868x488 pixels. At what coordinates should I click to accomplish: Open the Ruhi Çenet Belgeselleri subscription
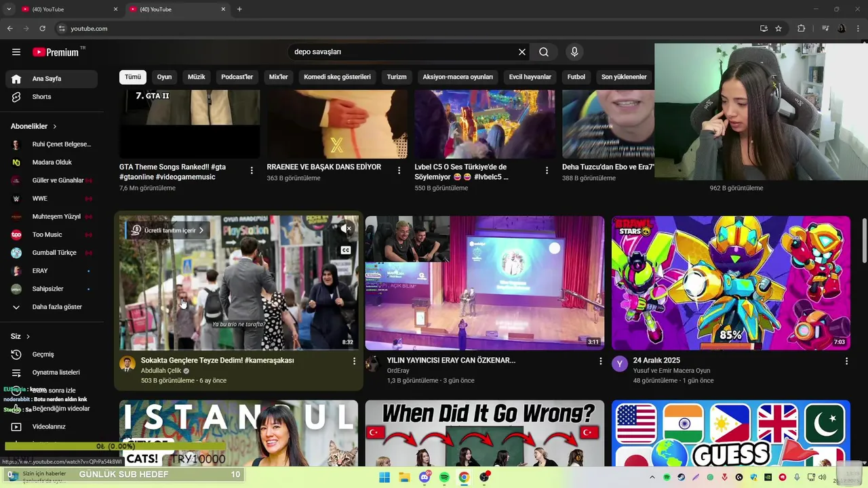52,144
